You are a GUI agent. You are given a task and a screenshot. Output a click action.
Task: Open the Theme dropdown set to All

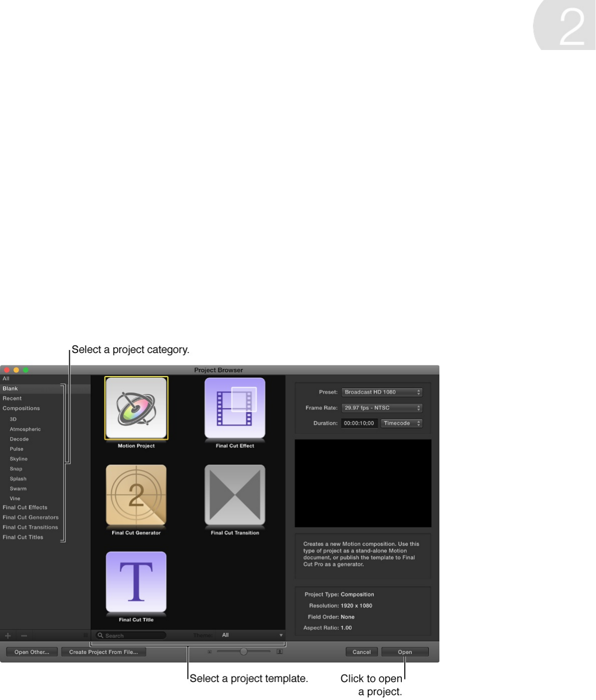coord(252,635)
